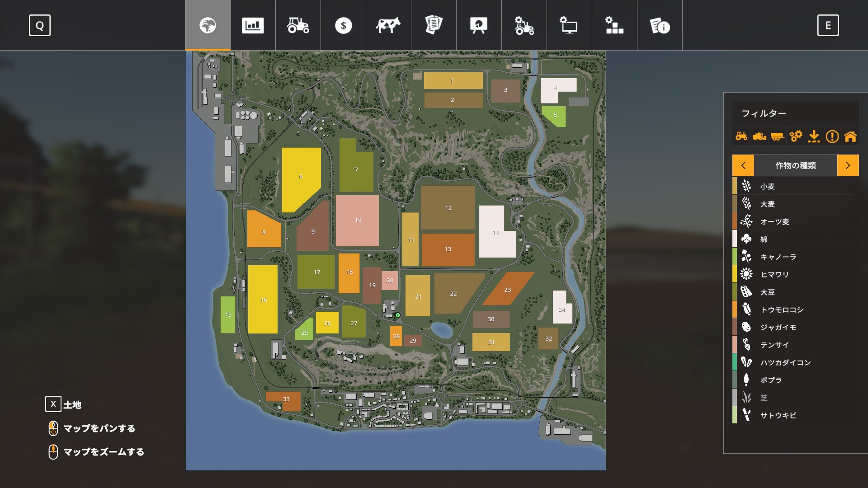Switch to the finances dollar tab

point(343,25)
